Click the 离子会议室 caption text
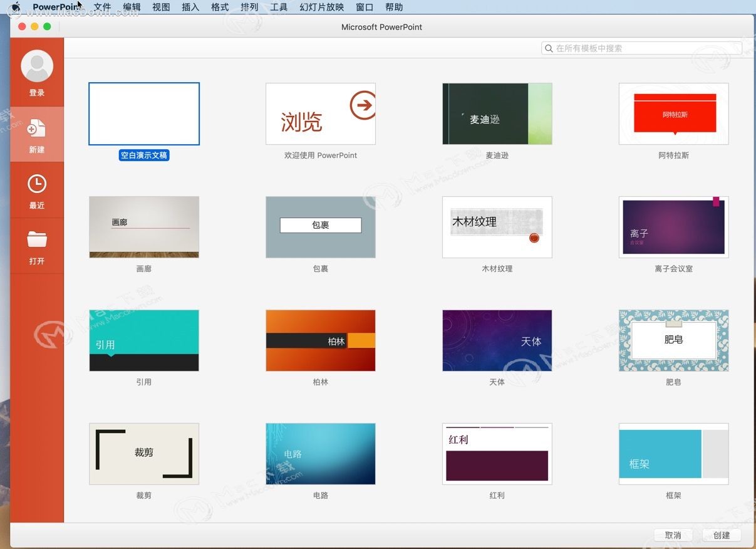The width and height of the screenshot is (756, 549). tap(674, 268)
